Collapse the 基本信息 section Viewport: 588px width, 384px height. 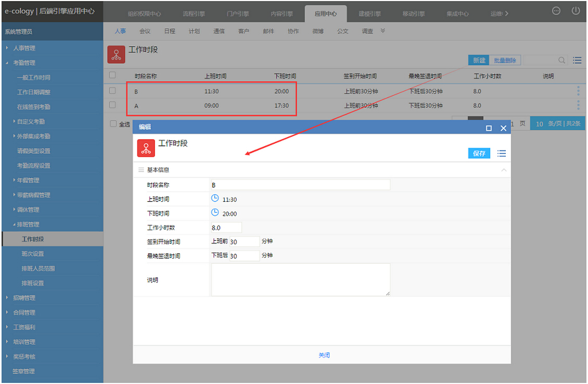coord(503,170)
